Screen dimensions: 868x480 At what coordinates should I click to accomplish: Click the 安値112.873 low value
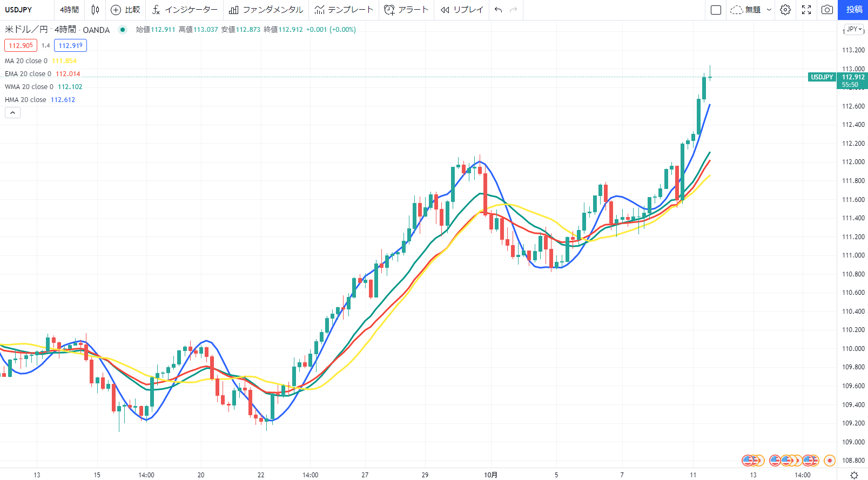(241, 30)
